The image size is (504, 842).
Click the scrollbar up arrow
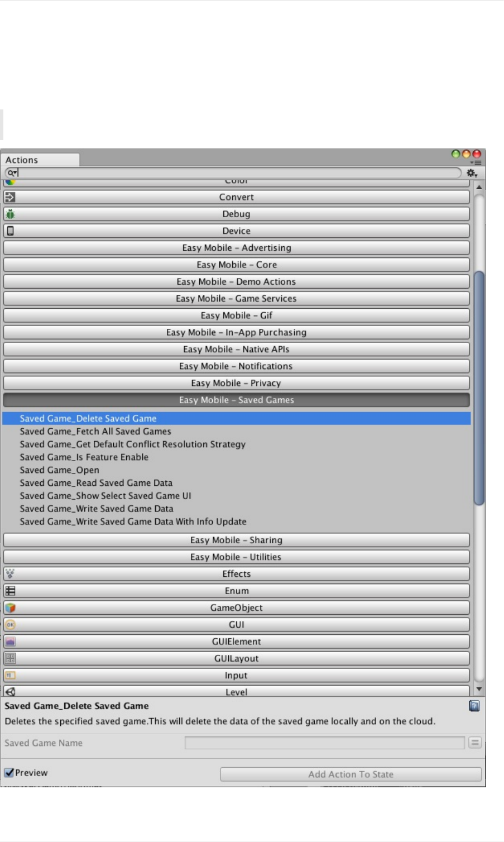point(479,186)
